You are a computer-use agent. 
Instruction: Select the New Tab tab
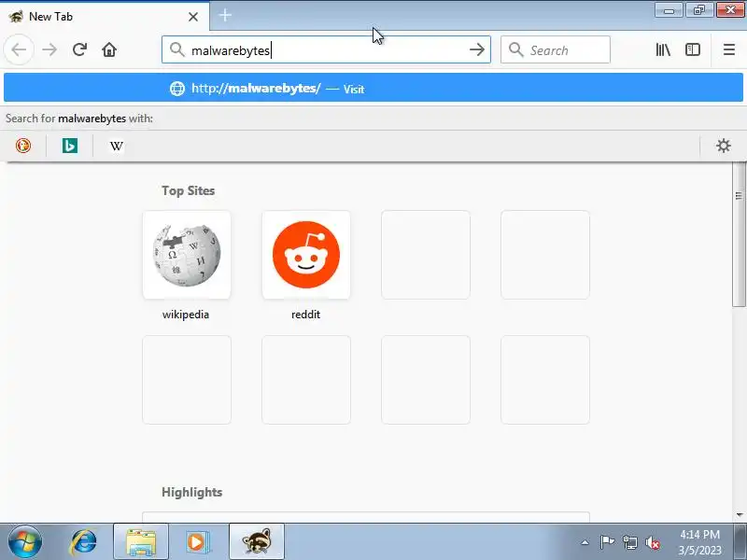(105, 17)
